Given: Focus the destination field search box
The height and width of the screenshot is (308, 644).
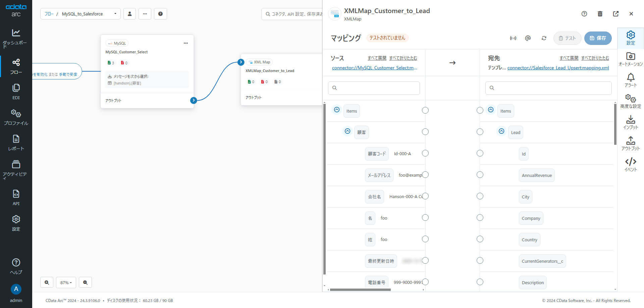Looking at the screenshot, I should (548, 88).
